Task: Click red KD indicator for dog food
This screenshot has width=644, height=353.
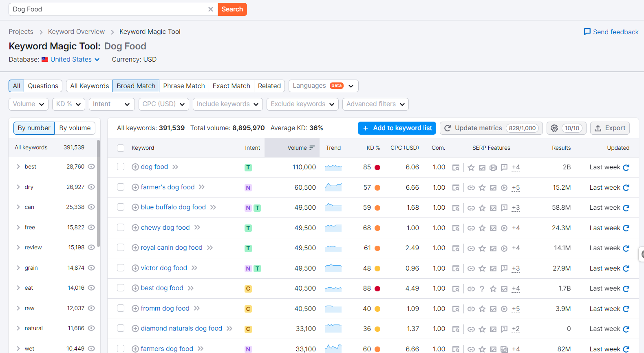Action: [377, 167]
